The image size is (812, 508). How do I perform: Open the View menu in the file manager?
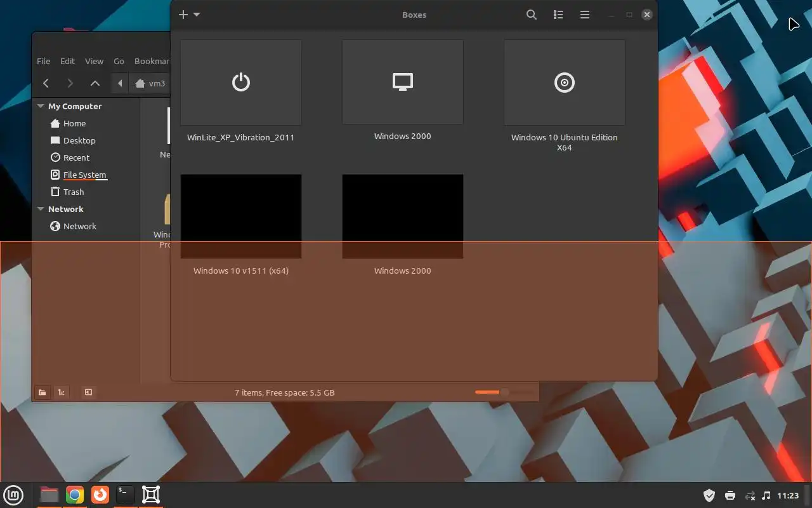click(x=94, y=61)
